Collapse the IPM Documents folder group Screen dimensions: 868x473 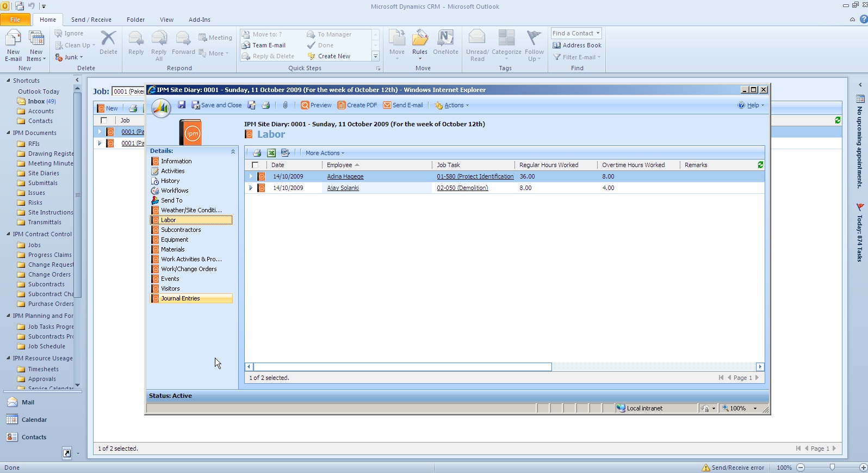coord(8,133)
